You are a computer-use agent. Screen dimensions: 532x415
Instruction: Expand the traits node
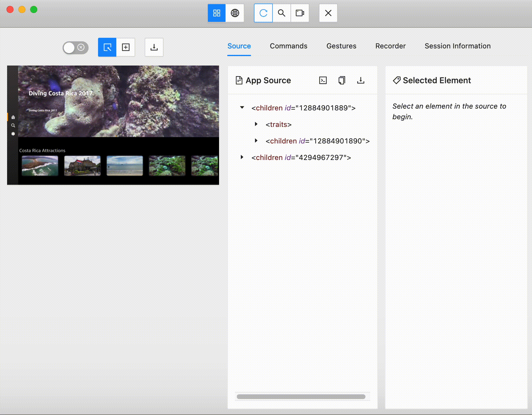[256, 124]
